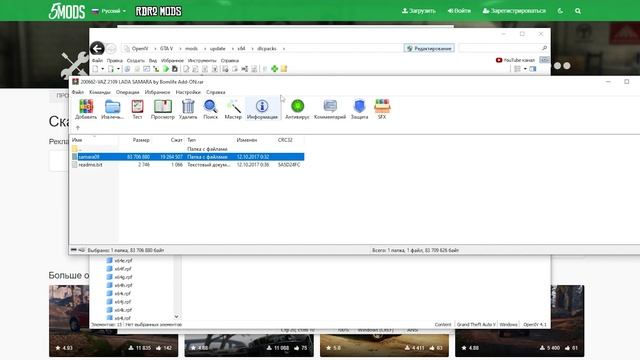Expand arrow after dlcpacks in path
Screen dimensions: 640x360
coord(284,49)
